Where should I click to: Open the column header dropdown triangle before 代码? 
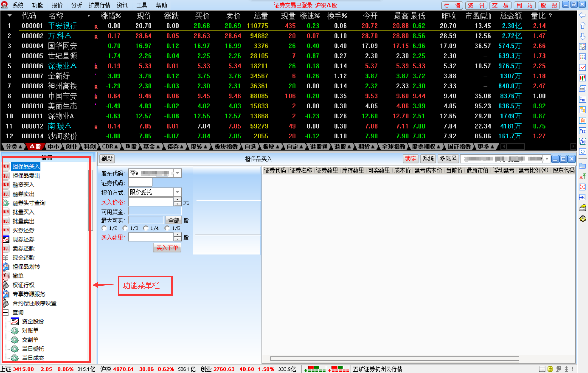[10, 16]
